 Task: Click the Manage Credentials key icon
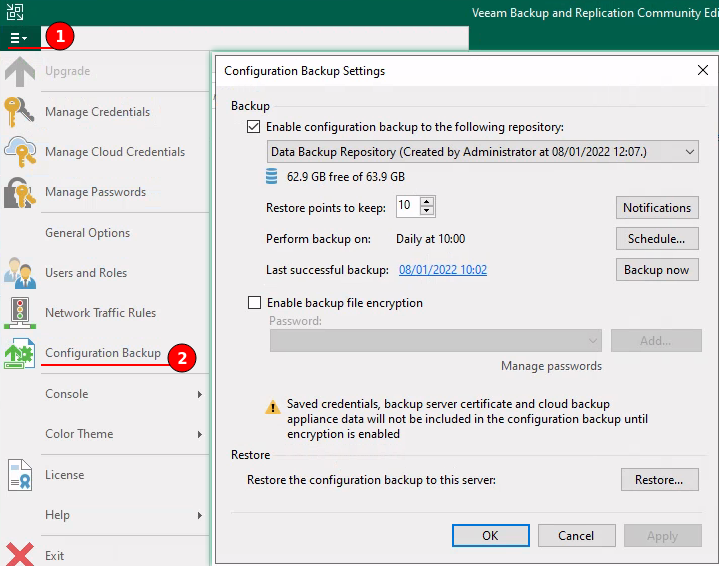pos(19,112)
